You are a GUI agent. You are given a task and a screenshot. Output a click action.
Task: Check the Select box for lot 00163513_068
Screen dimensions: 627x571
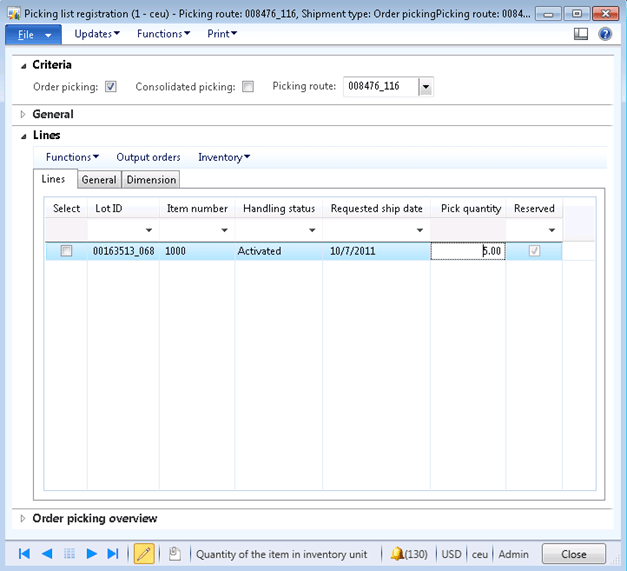point(67,251)
